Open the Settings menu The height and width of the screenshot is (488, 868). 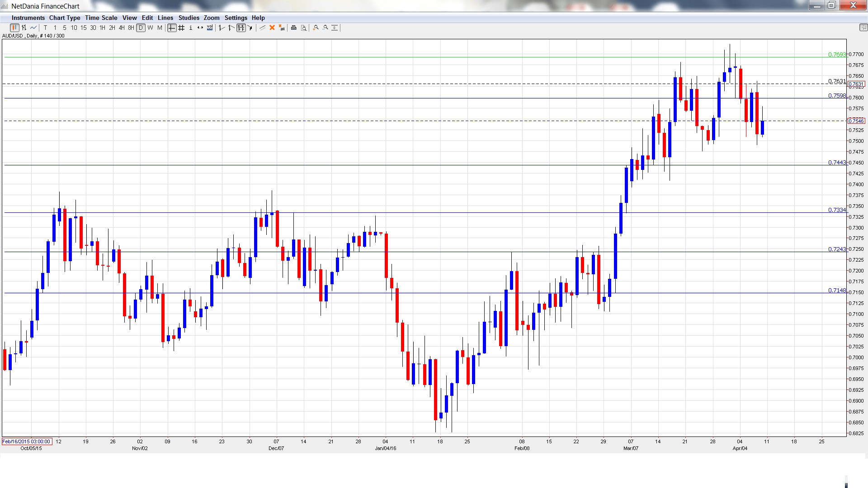[236, 18]
